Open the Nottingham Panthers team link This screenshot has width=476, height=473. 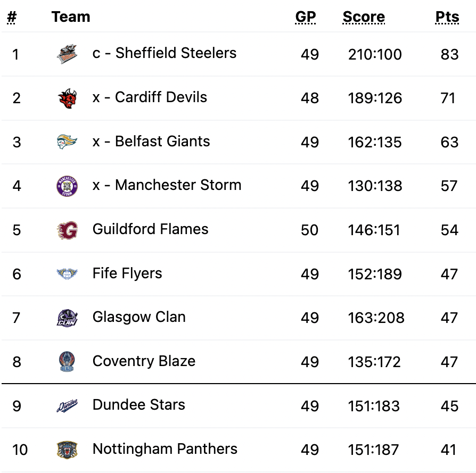point(165,449)
